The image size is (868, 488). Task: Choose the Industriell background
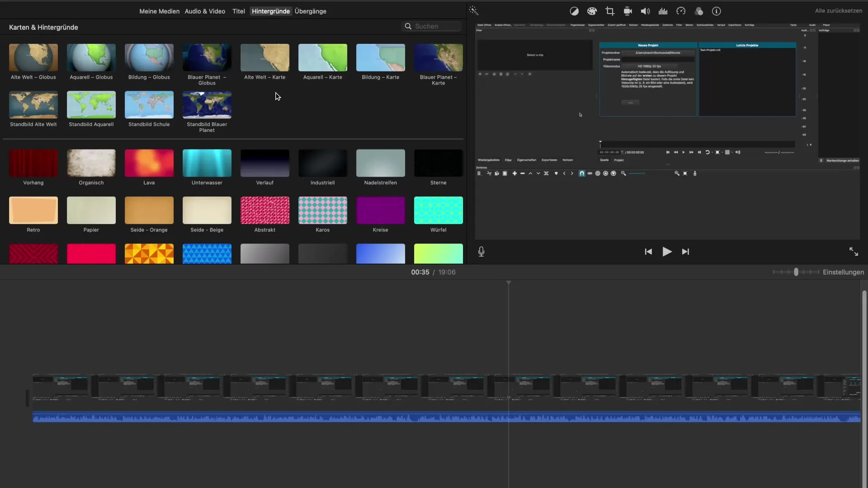(323, 163)
